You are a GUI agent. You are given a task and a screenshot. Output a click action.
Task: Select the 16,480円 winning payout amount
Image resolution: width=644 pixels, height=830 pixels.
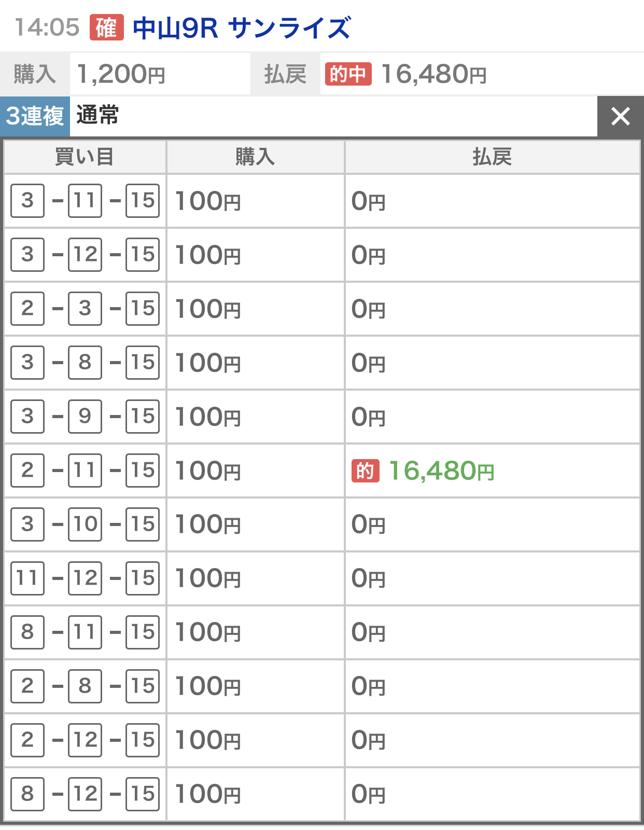coord(441,471)
